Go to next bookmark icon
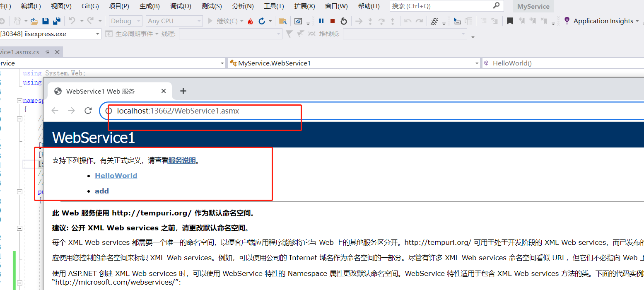 pyautogui.click(x=533, y=21)
